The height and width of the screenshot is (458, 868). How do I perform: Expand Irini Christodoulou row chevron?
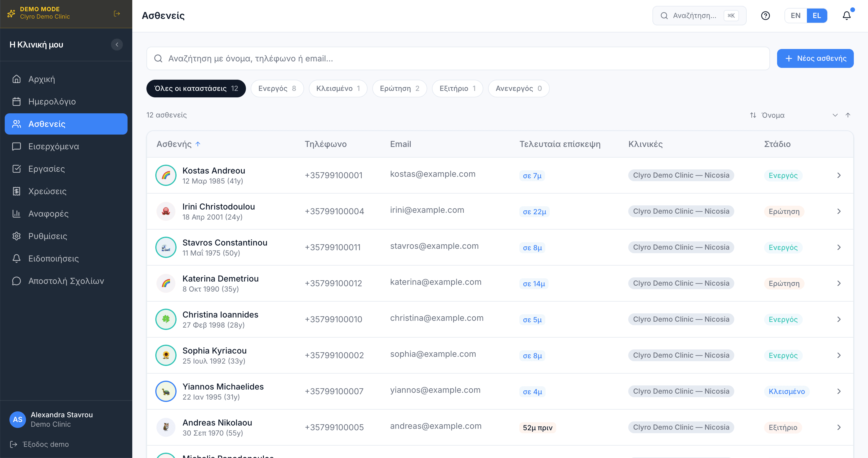(x=839, y=211)
